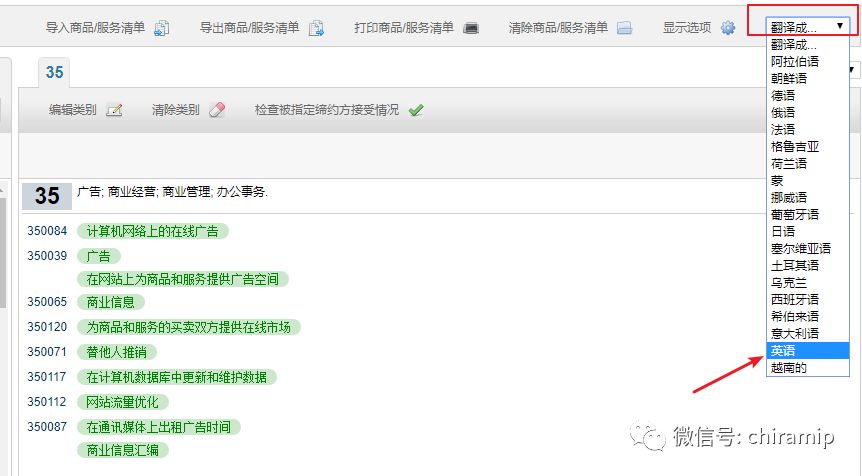Click term 在通讯媒体上出租广告时间

click(158, 428)
